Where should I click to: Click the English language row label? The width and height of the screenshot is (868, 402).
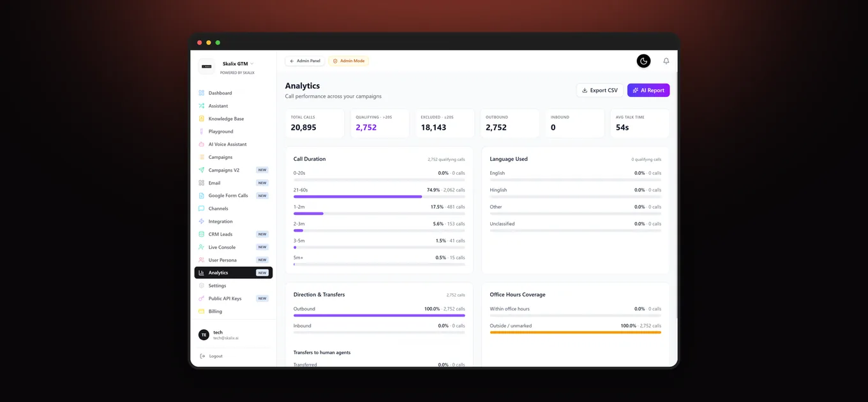[x=497, y=173]
